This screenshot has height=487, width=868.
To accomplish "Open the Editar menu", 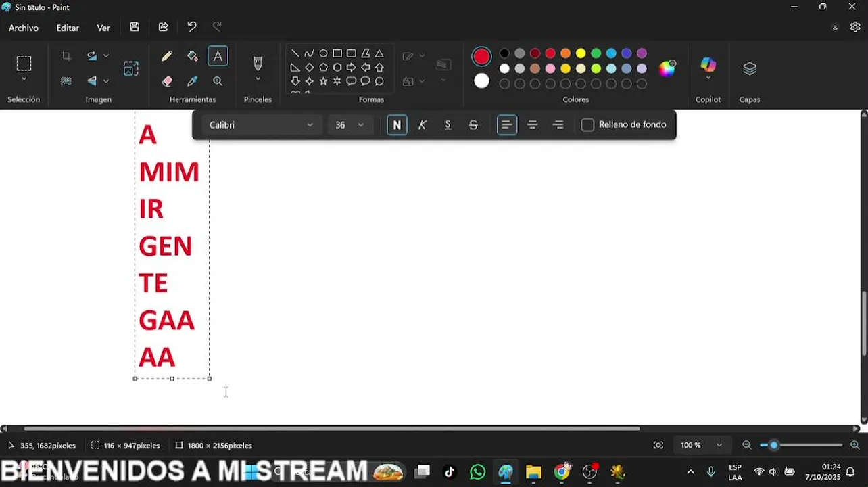I will [68, 28].
